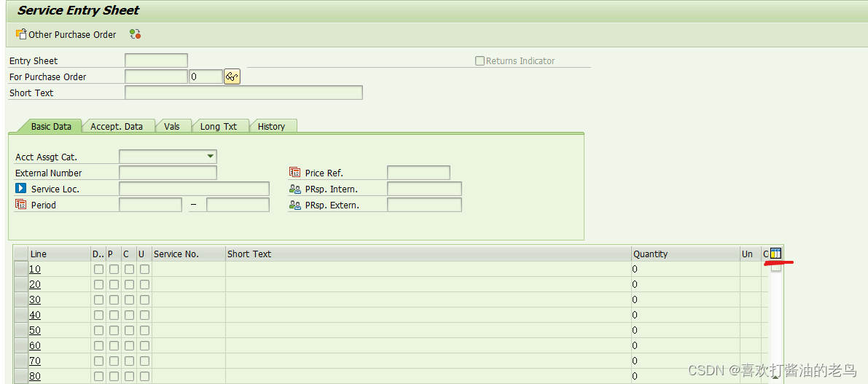Check the U checkbox in line 60
868x384 pixels.
click(144, 346)
